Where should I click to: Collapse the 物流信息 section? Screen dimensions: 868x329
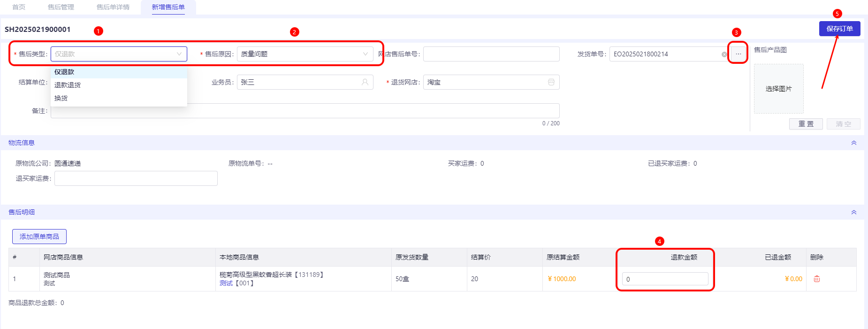click(854, 143)
